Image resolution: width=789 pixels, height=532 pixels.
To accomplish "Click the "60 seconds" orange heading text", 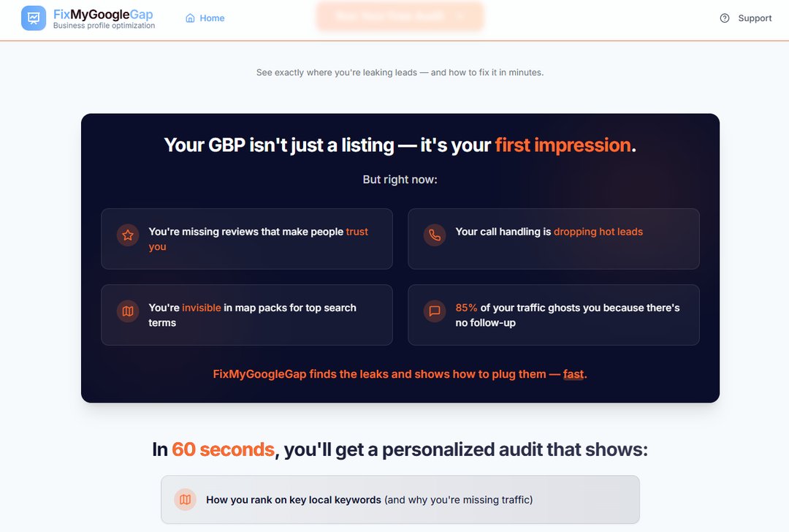I will pyautogui.click(x=223, y=449).
